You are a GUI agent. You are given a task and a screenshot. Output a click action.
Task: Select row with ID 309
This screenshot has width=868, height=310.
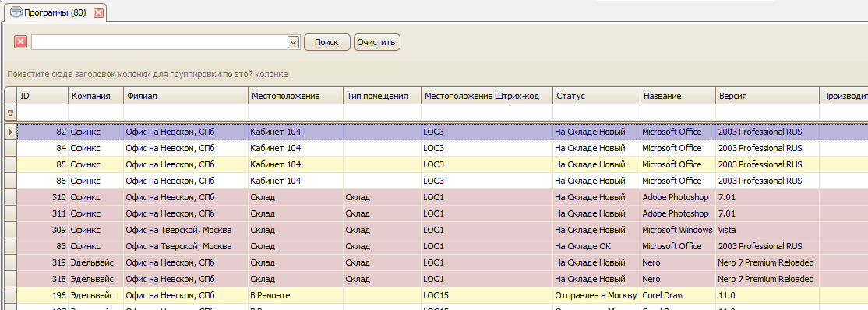pyautogui.click(x=443, y=230)
